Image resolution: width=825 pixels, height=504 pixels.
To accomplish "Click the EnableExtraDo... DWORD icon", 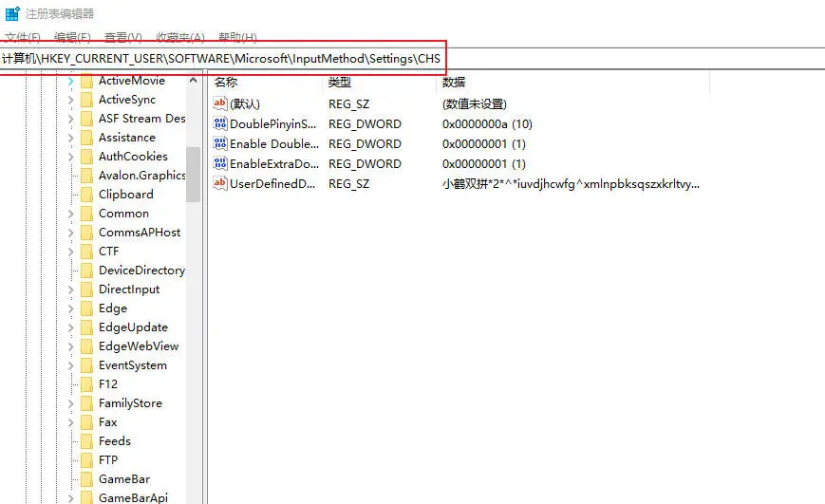I will [x=220, y=163].
